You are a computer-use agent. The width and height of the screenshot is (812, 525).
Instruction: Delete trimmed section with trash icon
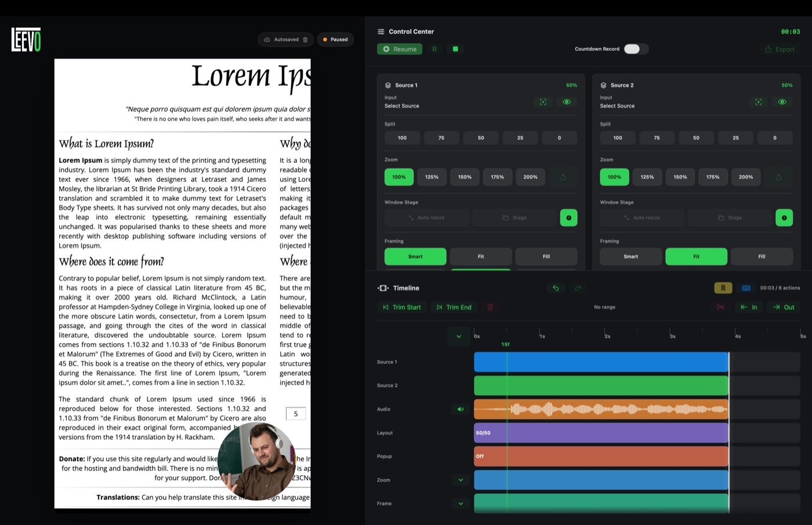[490, 307]
